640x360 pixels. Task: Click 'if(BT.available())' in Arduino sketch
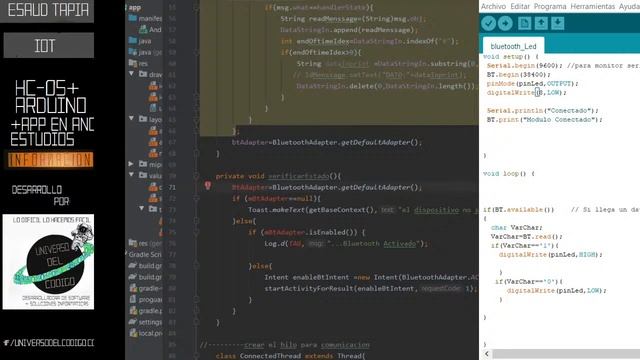(518, 209)
